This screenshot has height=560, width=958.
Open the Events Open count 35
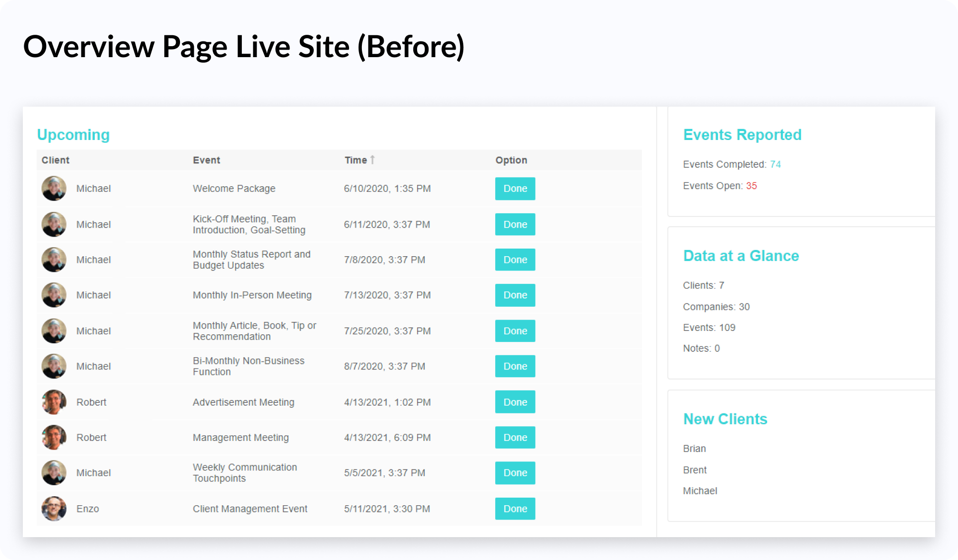click(751, 186)
